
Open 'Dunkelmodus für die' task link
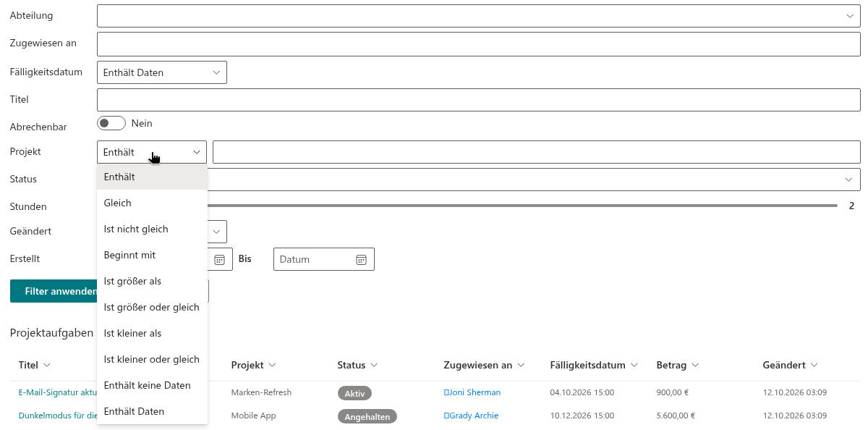(58, 416)
